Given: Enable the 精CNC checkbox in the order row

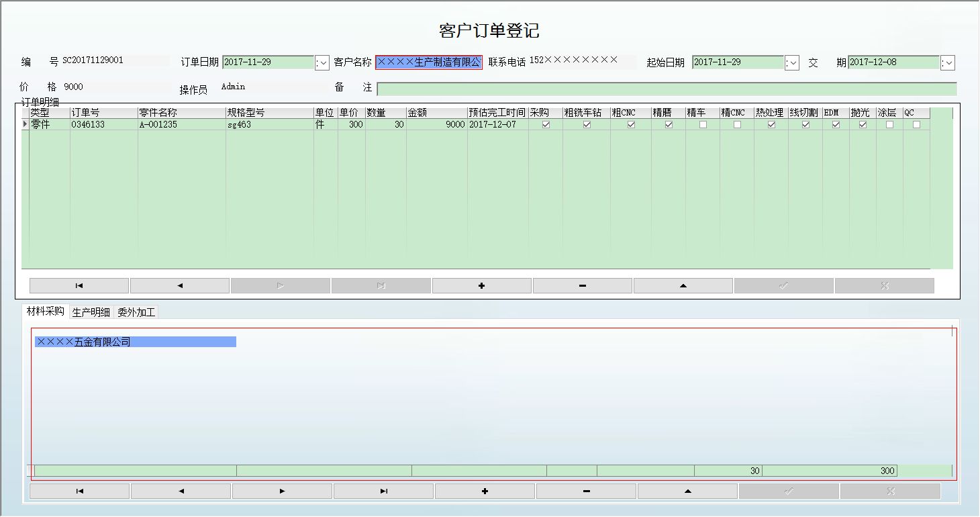Looking at the screenshot, I should click(x=737, y=125).
